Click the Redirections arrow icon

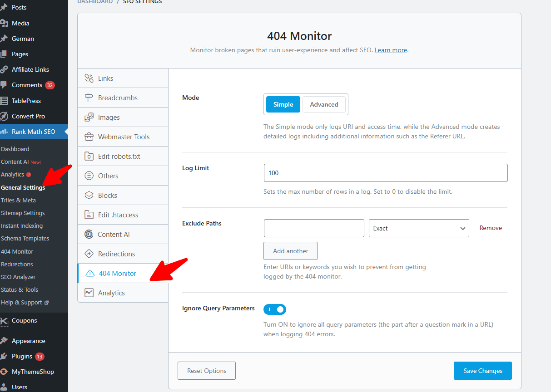click(x=89, y=254)
